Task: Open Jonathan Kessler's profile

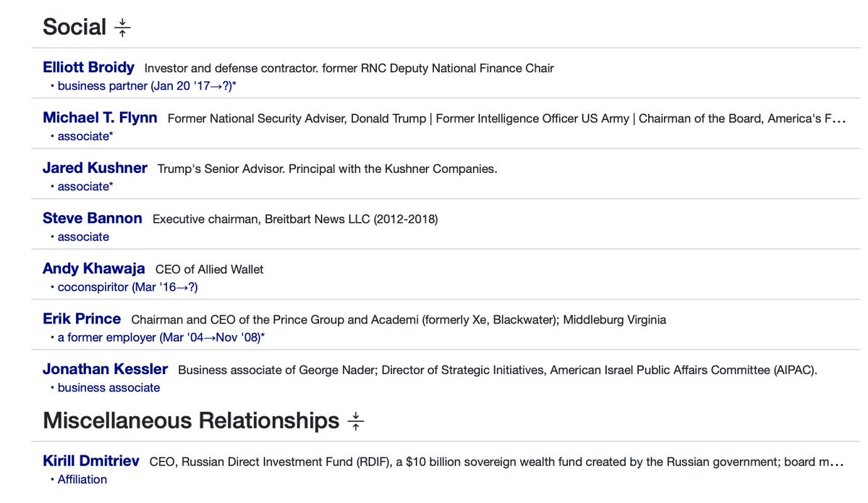Action: [x=105, y=369]
